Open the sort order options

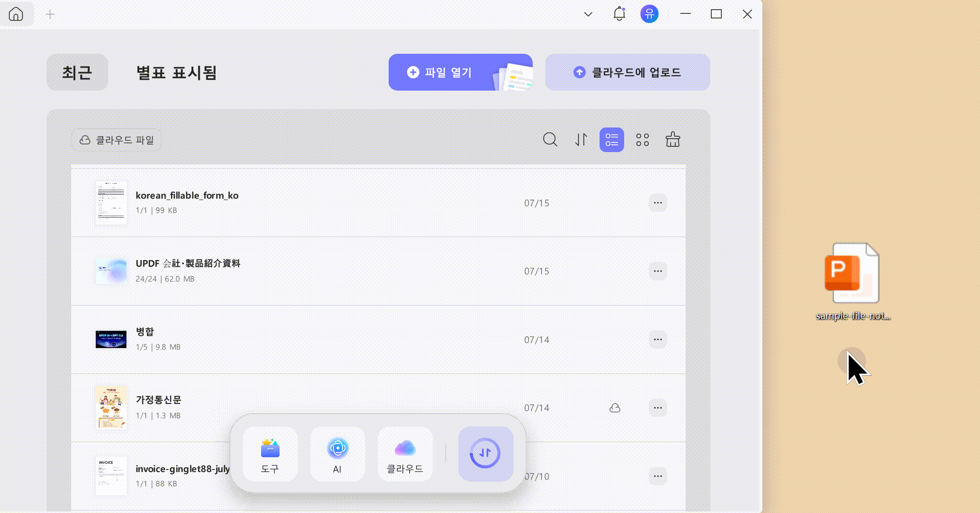click(581, 139)
